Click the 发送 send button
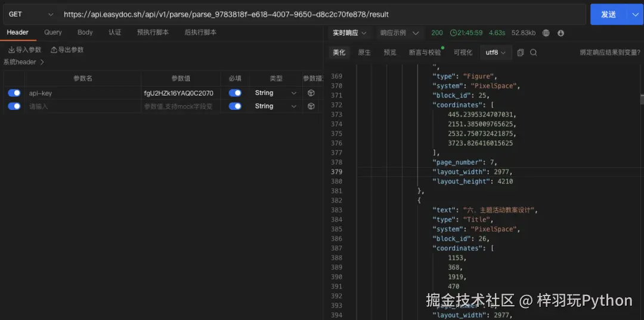The height and width of the screenshot is (320, 644). (608, 14)
